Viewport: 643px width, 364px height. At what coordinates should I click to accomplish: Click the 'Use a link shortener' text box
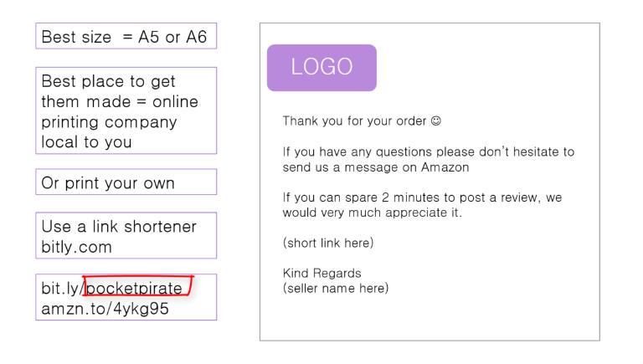pyautogui.click(x=126, y=235)
